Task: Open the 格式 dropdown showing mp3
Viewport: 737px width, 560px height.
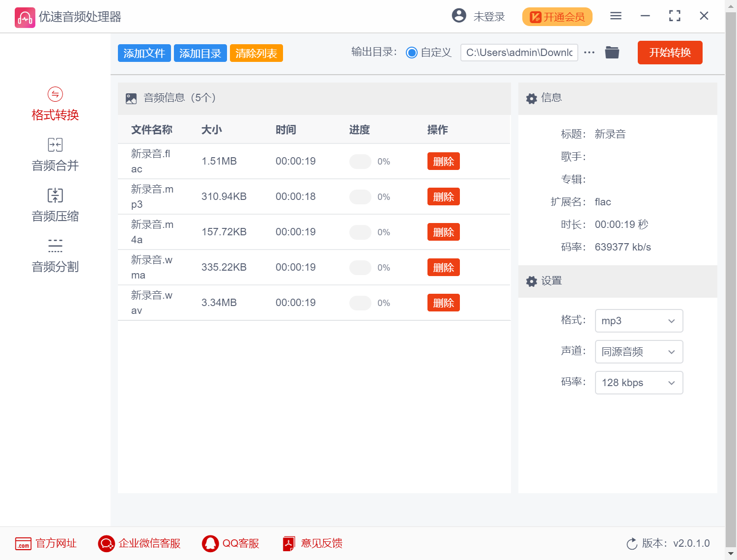Action: (x=639, y=320)
